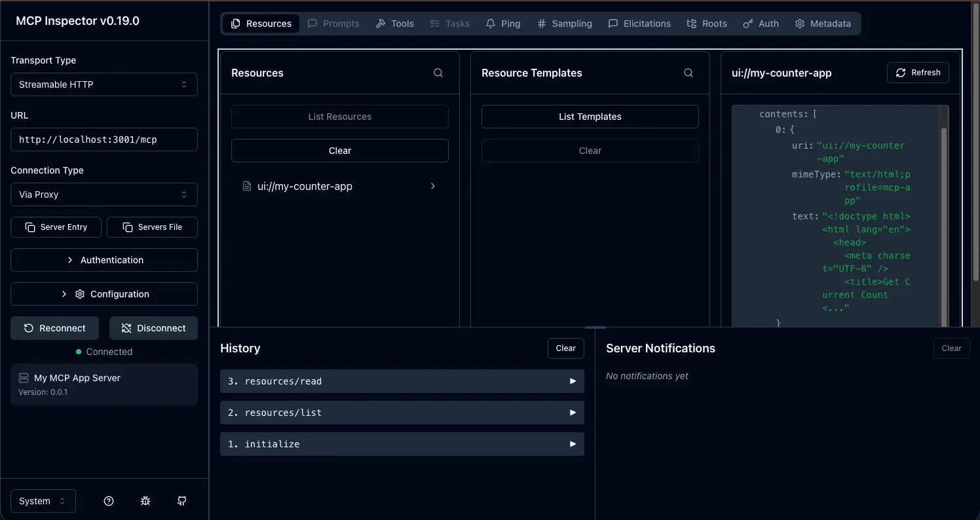
Task: Click the Reconnect button
Action: [x=54, y=328]
